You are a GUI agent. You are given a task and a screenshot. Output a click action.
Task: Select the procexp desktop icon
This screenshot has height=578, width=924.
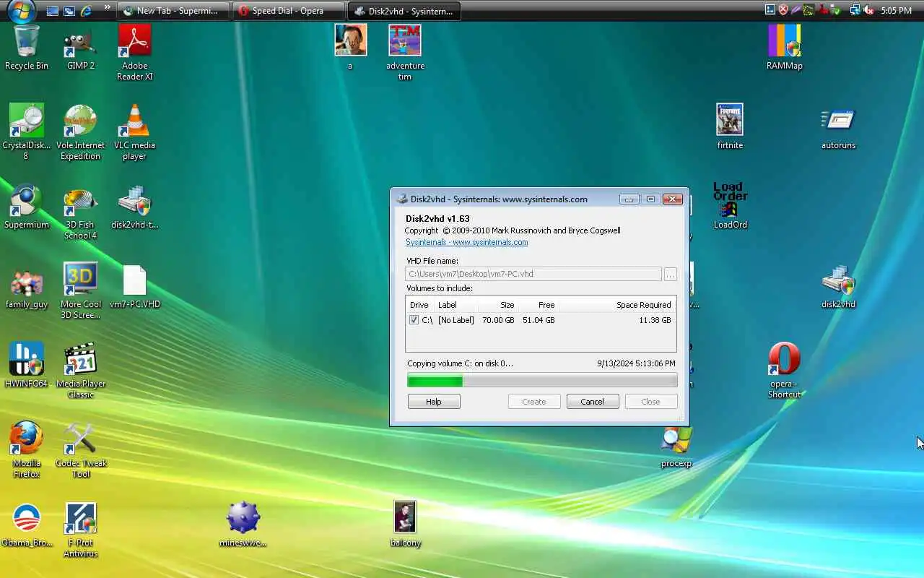676,447
